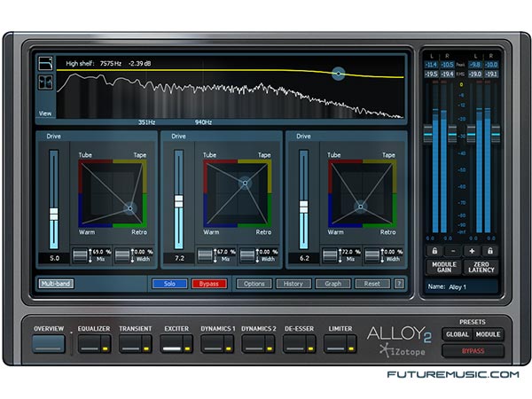Click the second band Mix slider at 67.0%
The width and height of the screenshot is (532, 399).
click(x=205, y=255)
